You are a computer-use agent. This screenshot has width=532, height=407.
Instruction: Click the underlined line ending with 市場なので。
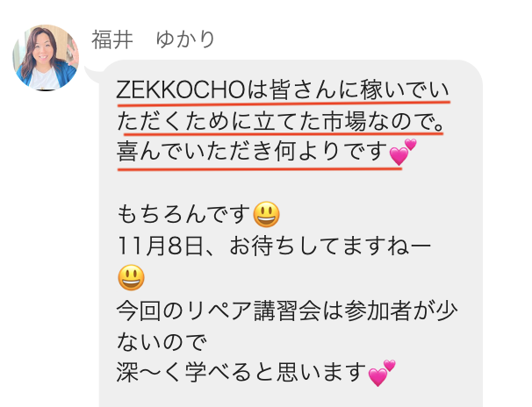point(281,121)
